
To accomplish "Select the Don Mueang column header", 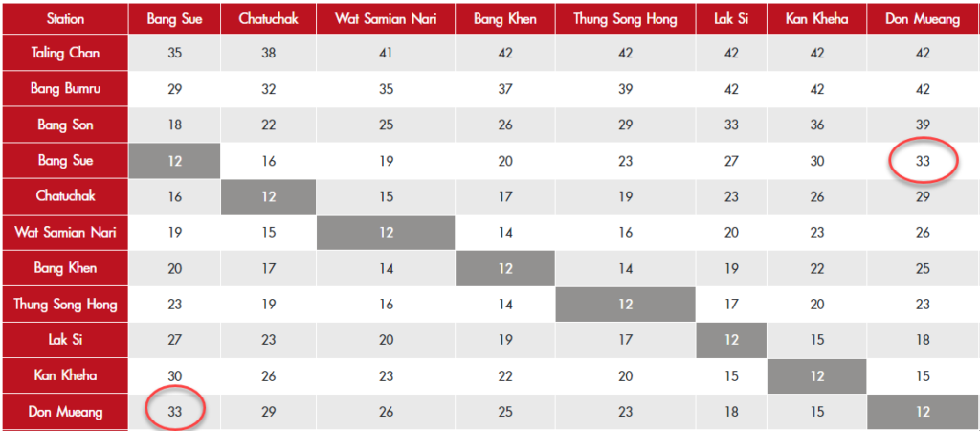I will 924,18.
